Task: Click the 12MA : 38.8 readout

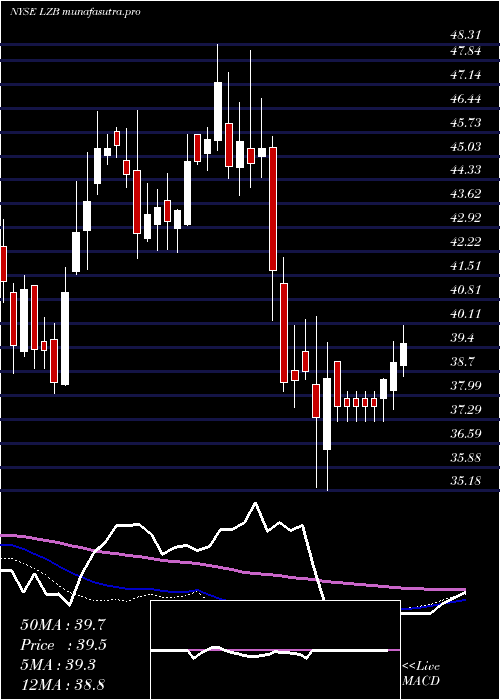Action: coord(62,684)
